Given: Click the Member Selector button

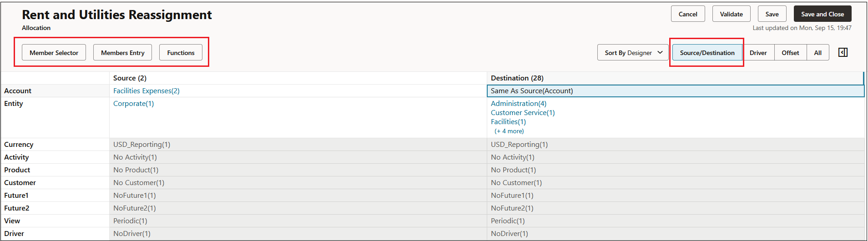Looking at the screenshot, I should (x=54, y=53).
